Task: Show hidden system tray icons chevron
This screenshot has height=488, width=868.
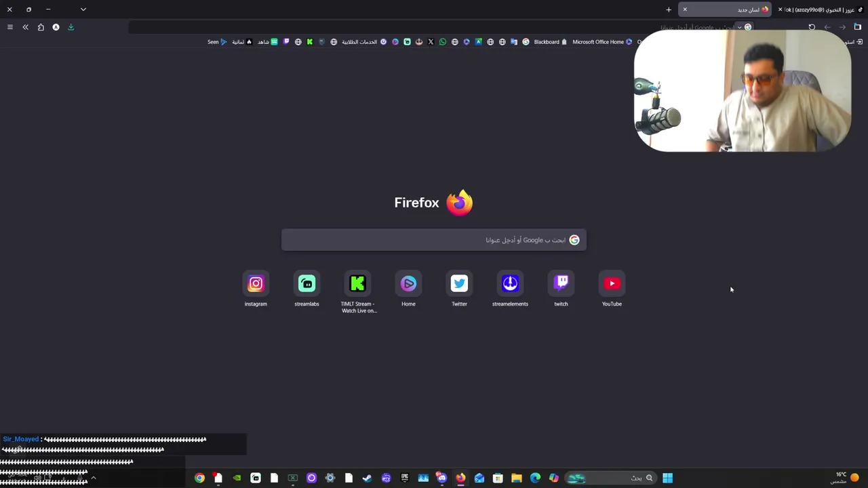Action: [94, 478]
